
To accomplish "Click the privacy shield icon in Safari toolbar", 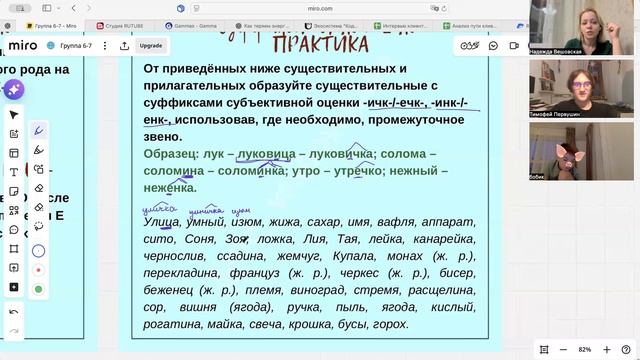I will pyautogui.click(x=181, y=8).
